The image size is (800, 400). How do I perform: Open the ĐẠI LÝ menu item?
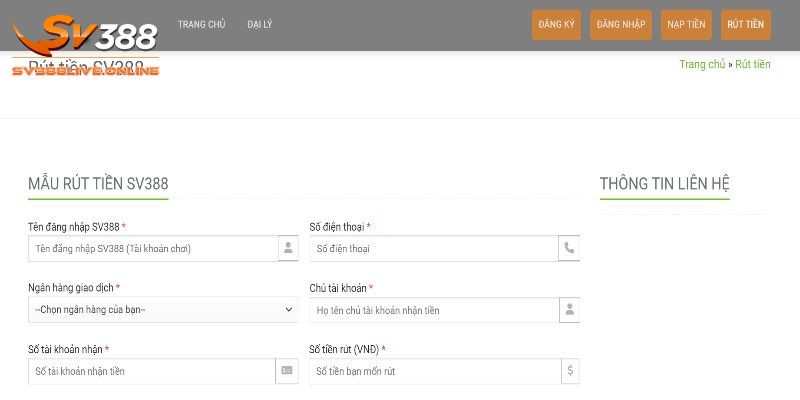(x=260, y=24)
